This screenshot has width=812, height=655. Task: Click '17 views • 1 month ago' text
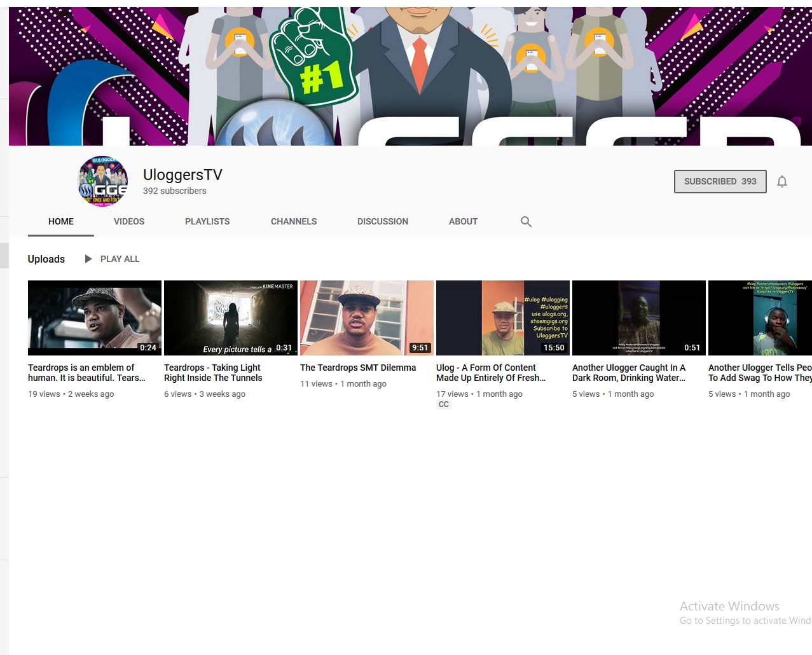[479, 394]
